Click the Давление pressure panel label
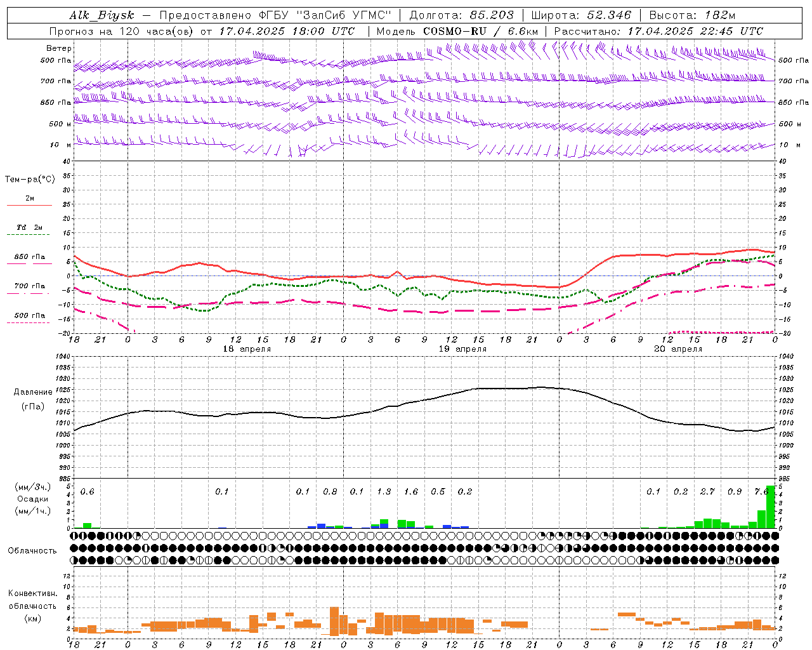This screenshot has width=812, height=650. point(33,392)
